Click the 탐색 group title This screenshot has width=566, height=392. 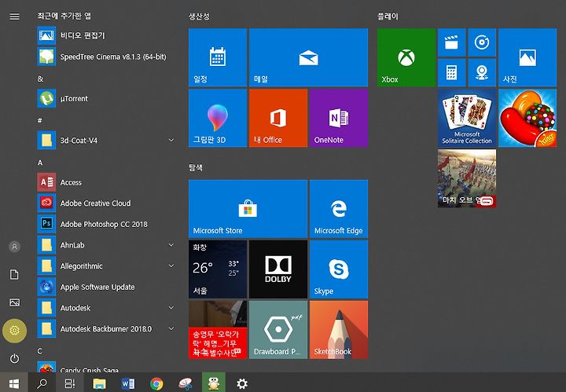196,167
